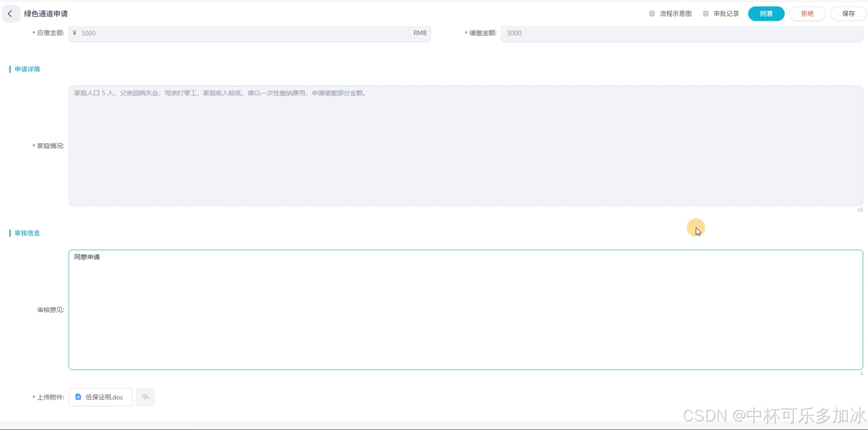Click the upload attachment icon button
Viewport: 868px width, 430px height.
[145, 397]
